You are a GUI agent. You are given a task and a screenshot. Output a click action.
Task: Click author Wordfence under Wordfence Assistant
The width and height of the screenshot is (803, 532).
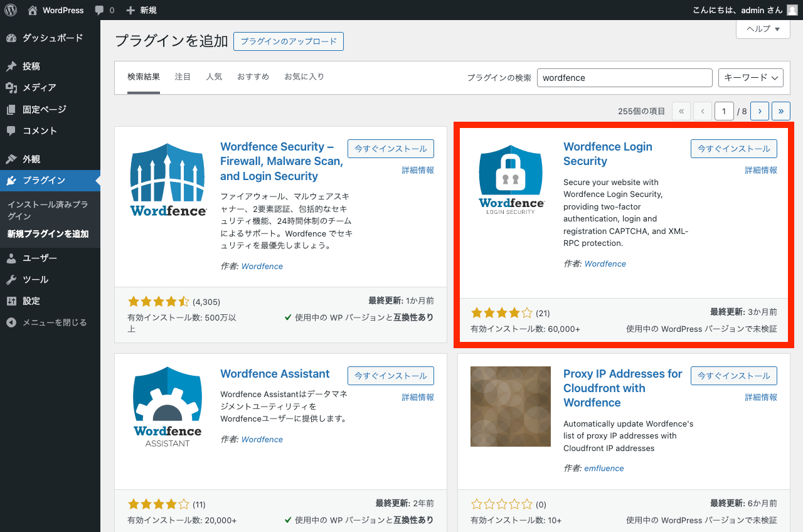(262, 439)
